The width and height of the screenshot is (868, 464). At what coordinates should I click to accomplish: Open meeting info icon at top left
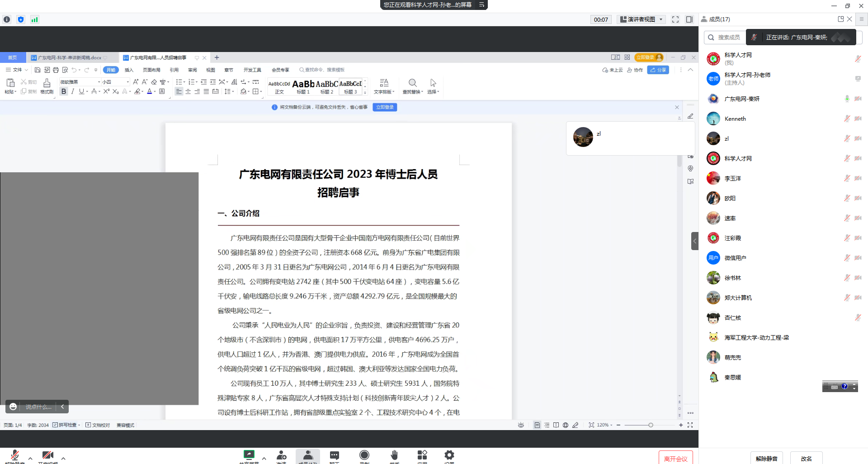[7, 19]
